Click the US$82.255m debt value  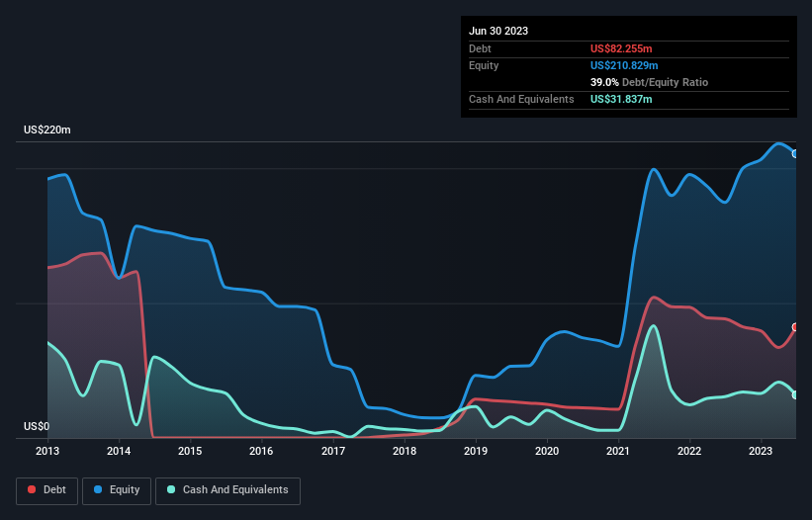[621, 48]
